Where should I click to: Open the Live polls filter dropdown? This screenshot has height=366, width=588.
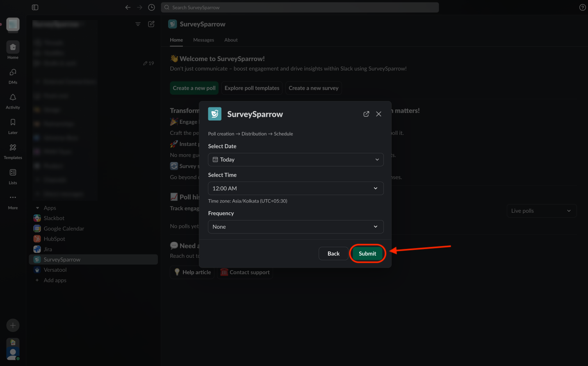tap(541, 211)
